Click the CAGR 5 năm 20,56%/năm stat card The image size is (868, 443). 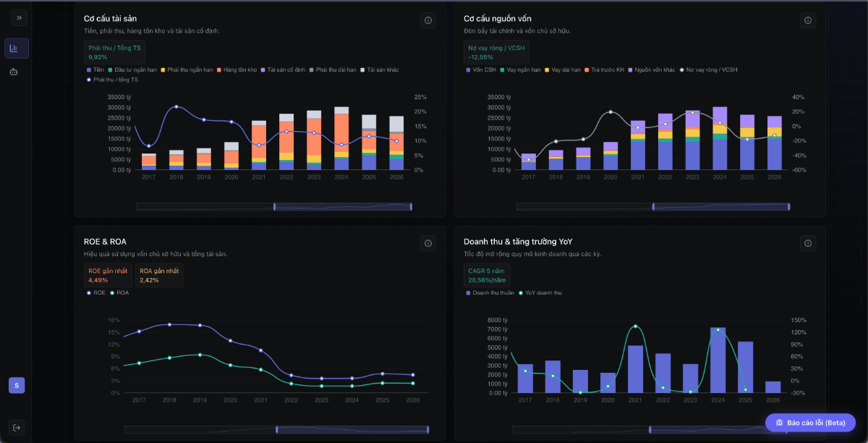pos(487,275)
